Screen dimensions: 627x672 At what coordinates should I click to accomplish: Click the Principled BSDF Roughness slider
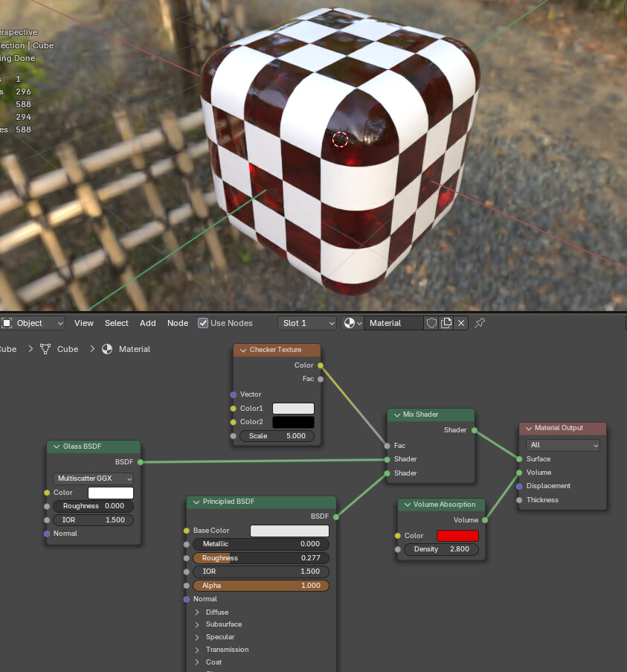(261, 558)
